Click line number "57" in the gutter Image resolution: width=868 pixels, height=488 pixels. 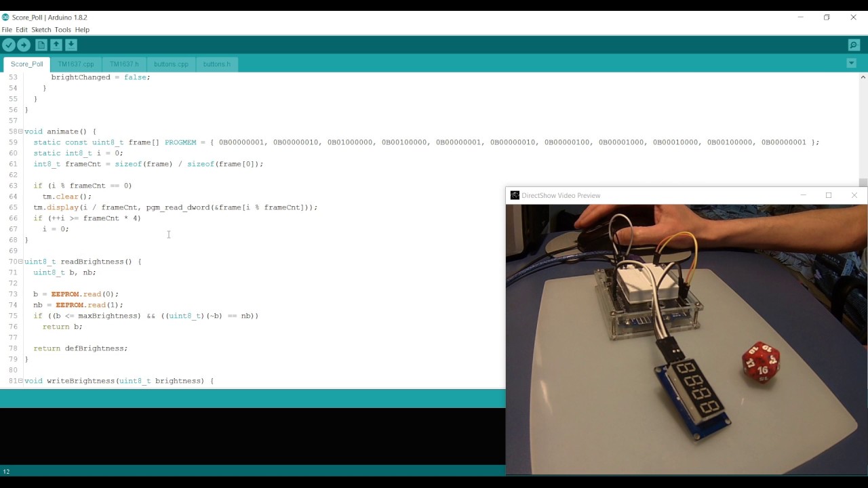tap(13, 121)
